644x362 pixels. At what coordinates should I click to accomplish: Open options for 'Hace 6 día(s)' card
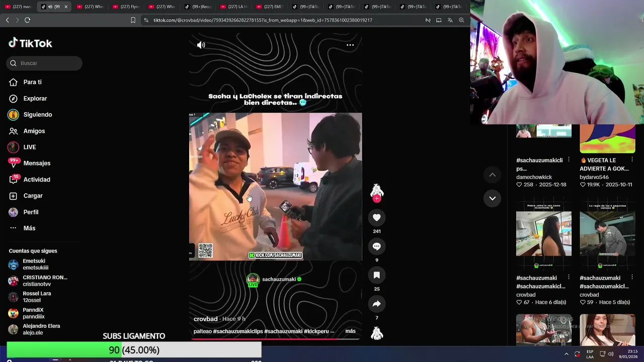(569, 277)
